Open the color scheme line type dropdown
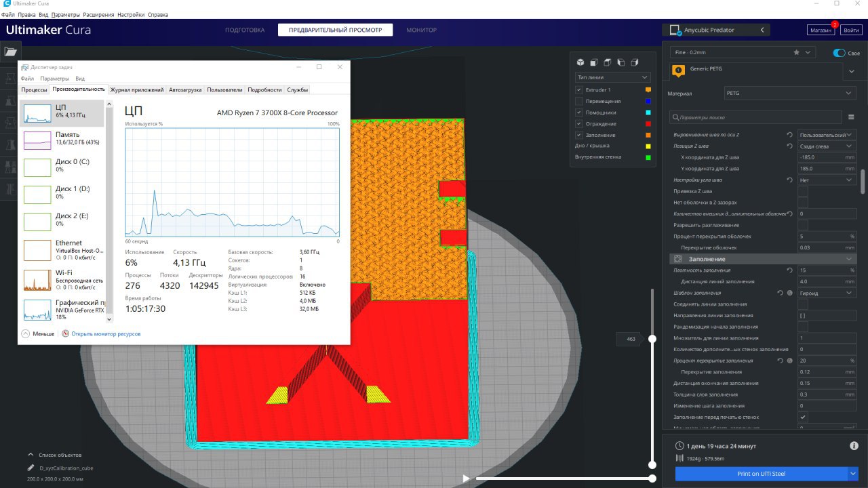This screenshot has height=488, width=868. point(612,77)
